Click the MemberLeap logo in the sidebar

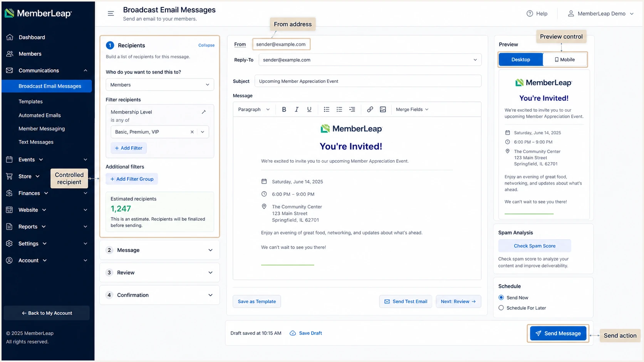38,13
